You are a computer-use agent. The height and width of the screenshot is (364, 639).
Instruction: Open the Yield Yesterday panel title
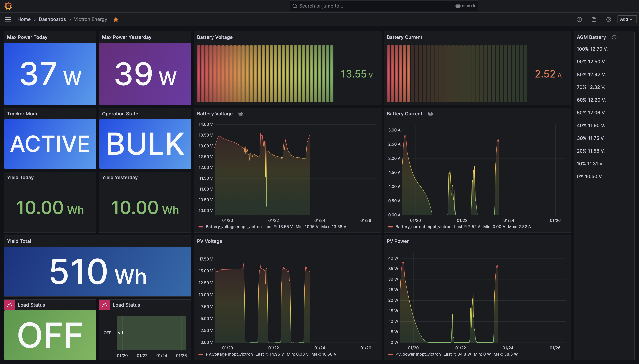pyautogui.click(x=120, y=177)
